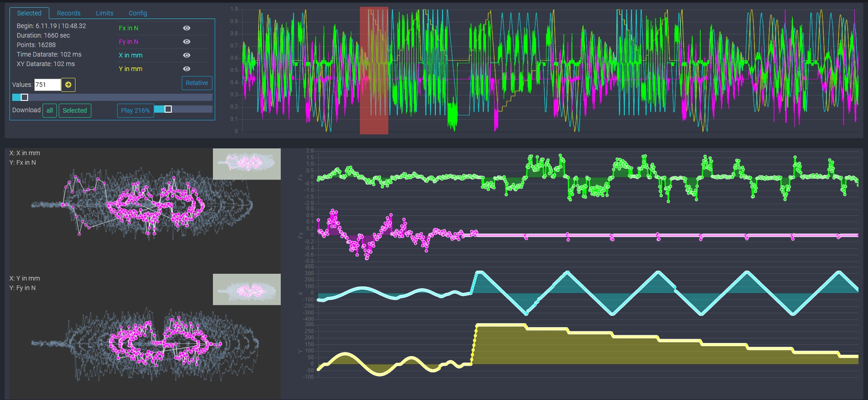Toggle the X in mm eye icon

[187, 55]
